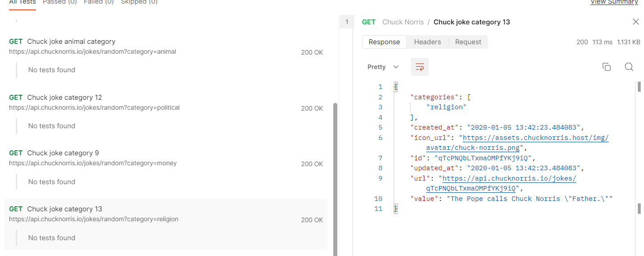Copy response body with copy icon
644x256 pixels.
607,67
